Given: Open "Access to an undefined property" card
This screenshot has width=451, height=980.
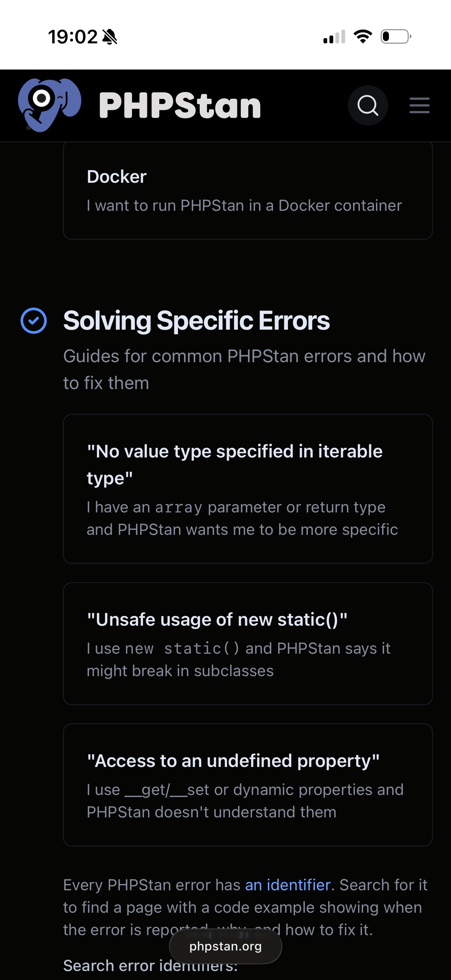Looking at the screenshot, I should [x=248, y=785].
